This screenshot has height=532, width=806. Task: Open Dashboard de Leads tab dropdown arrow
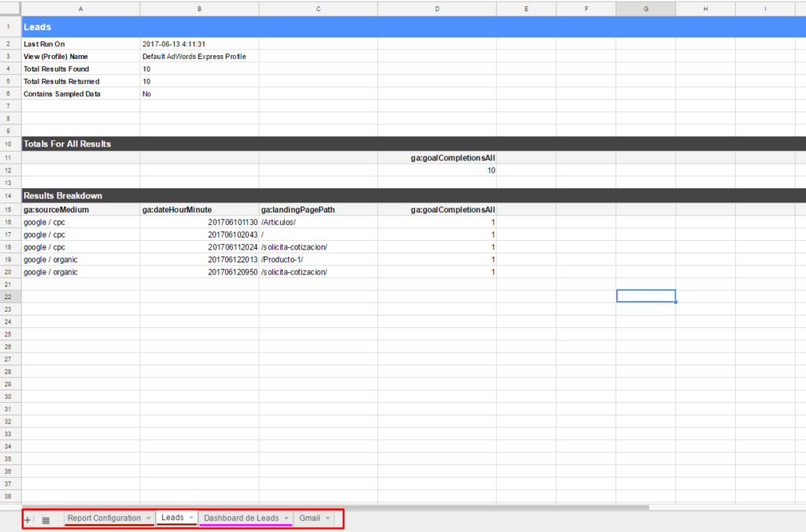287,518
